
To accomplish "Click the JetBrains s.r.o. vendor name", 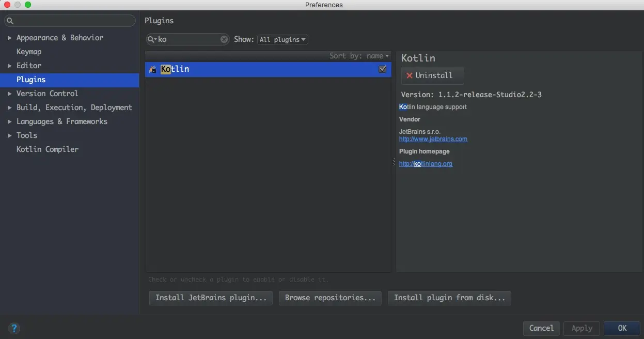I will tap(420, 132).
